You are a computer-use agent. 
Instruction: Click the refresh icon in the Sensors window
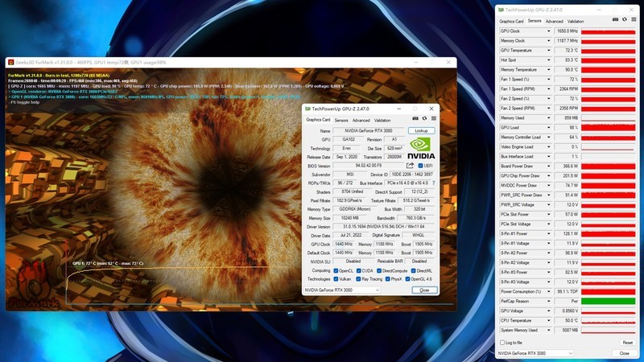tap(623, 21)
